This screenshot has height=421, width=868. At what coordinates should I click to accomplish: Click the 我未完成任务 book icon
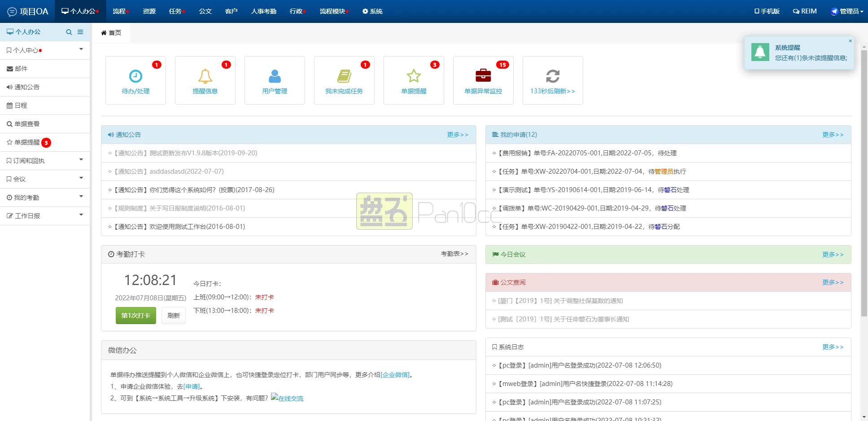click(x=344, y=76)
